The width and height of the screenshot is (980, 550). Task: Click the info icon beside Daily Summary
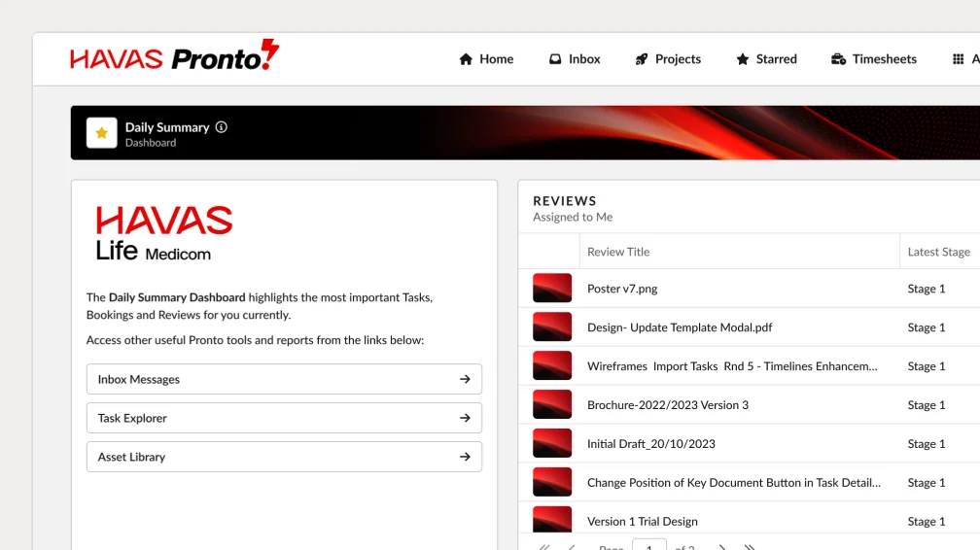pos(222,127)
